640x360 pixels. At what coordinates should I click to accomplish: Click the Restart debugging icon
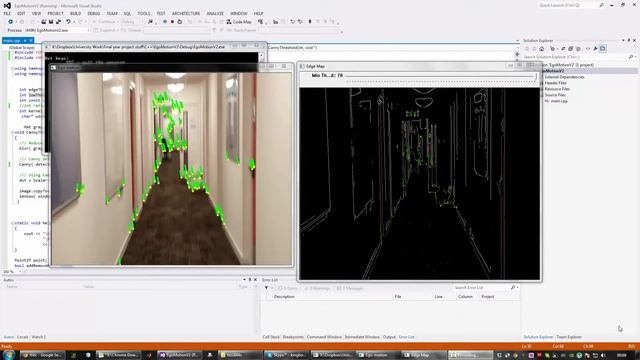[x=180, y=22]
